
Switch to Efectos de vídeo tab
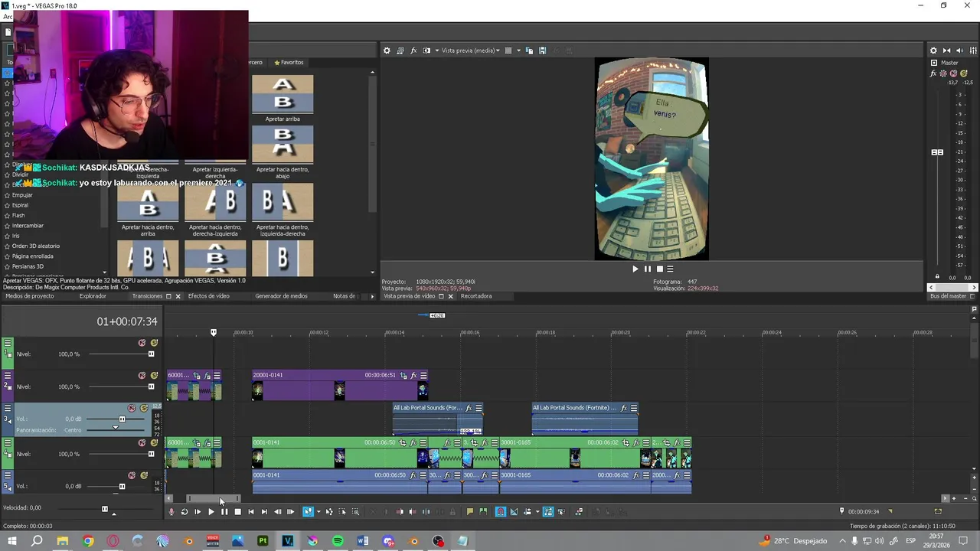pyautogui.click(x=208, y=296)
